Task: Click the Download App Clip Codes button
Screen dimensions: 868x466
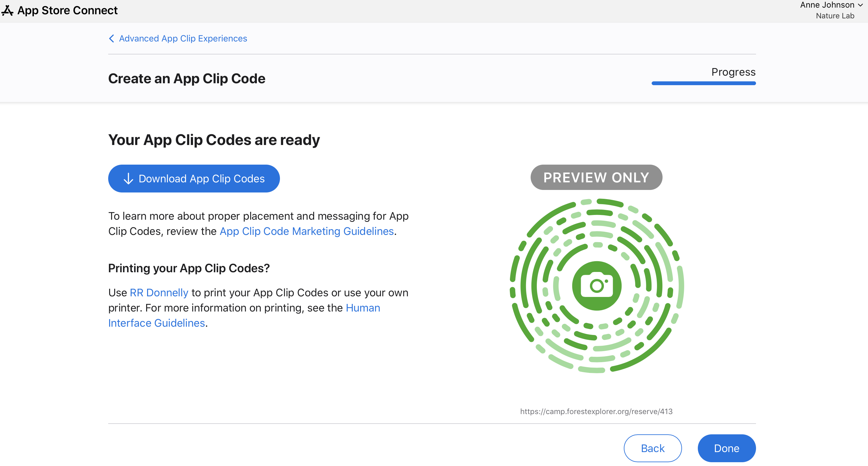Action: coord(194,179)
